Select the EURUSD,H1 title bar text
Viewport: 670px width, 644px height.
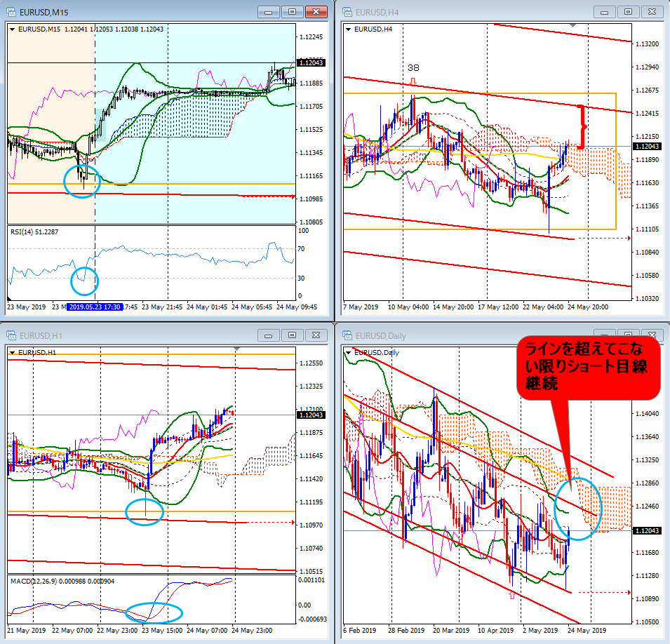41,336
